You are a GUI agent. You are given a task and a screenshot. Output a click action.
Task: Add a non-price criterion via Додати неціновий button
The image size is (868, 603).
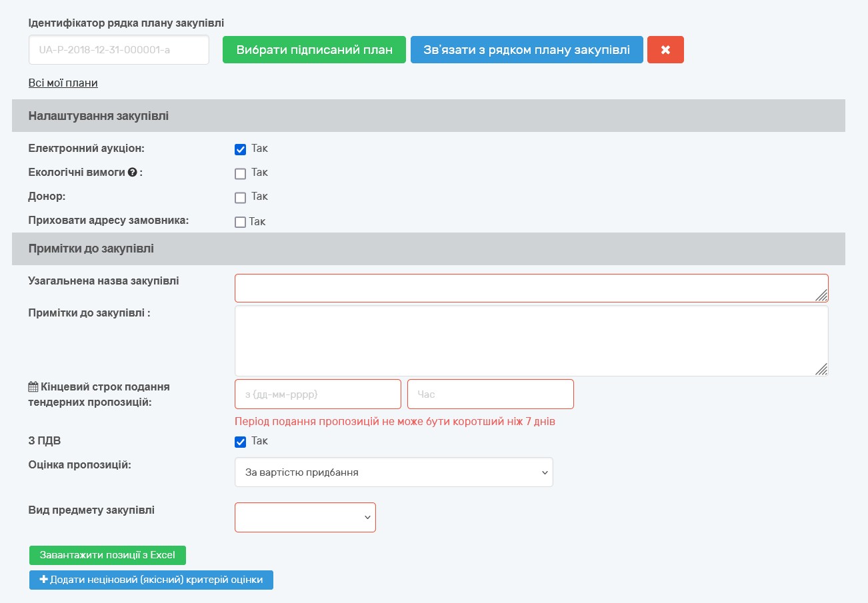tap(151, 580)
